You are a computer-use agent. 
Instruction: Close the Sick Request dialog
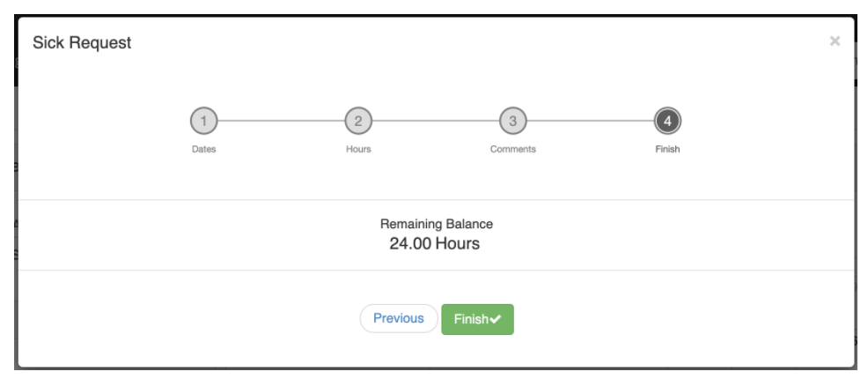pyautogui.click(x=835, y=41)
